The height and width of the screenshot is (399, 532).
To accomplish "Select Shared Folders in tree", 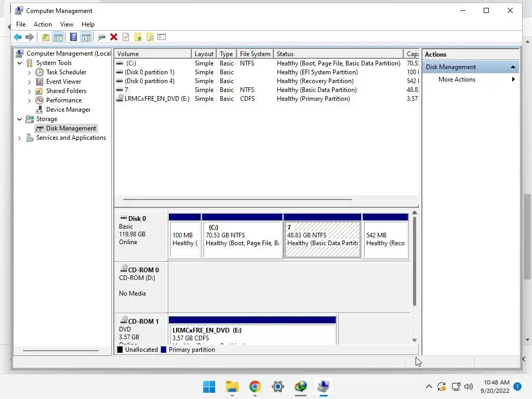I will pyautogui.click(x=66, y=91).
